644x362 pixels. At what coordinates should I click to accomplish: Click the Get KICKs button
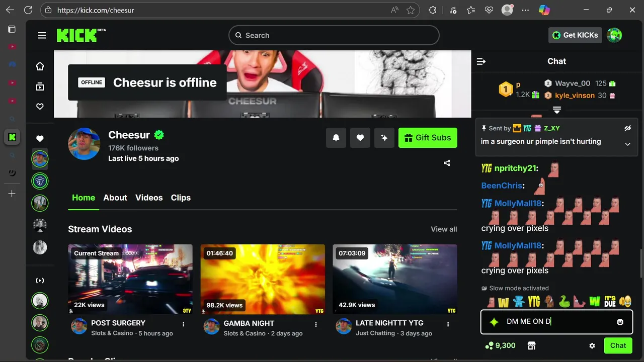(575, 35)
